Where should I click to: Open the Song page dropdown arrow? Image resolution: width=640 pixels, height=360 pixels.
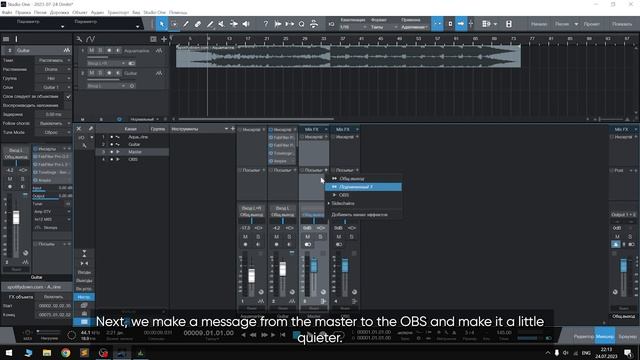point(576,24)
